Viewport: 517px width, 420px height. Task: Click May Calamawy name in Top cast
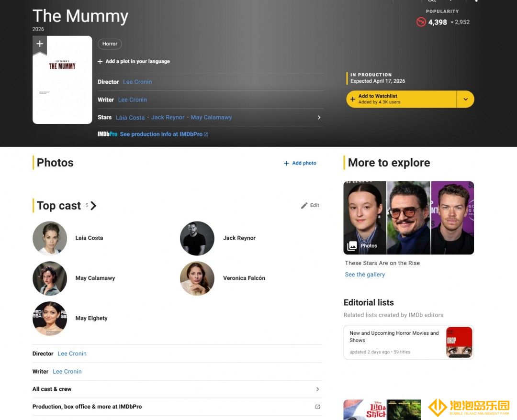95,278
